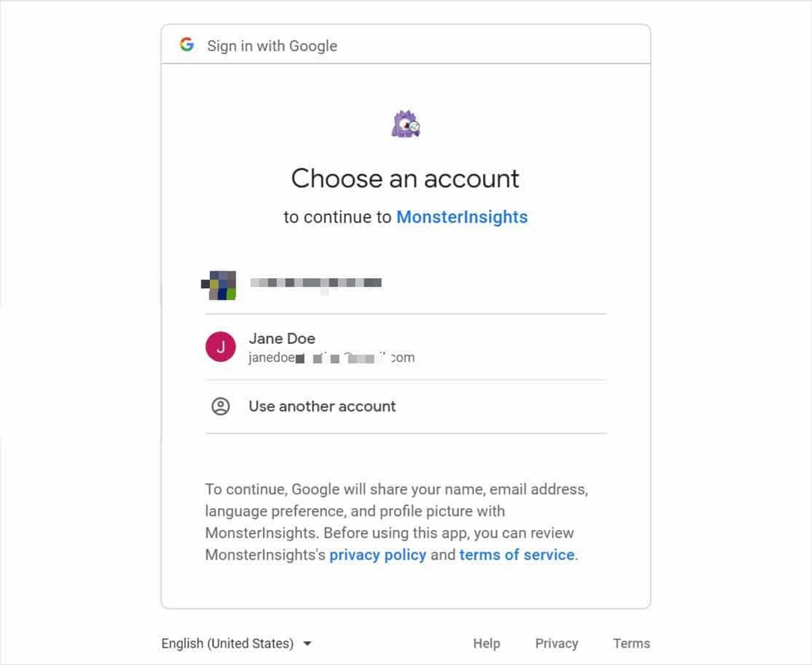Image resolution: width=812 pixels, height=665 pixels.
Task: Click the dropdown arrow beside language selector
Action: tap(307, 644)
